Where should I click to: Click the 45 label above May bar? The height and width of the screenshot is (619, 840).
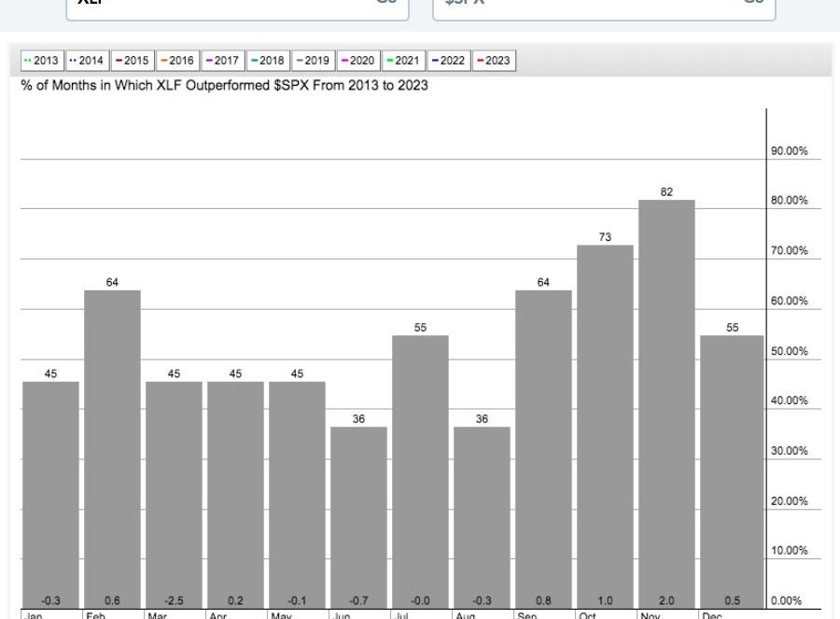[298, 373]
